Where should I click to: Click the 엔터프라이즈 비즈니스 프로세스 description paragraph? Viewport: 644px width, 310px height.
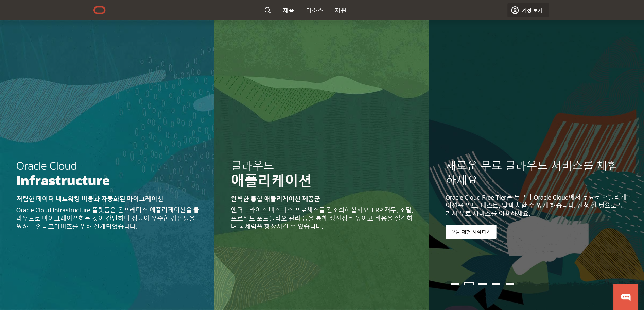[x=322, y=218]
